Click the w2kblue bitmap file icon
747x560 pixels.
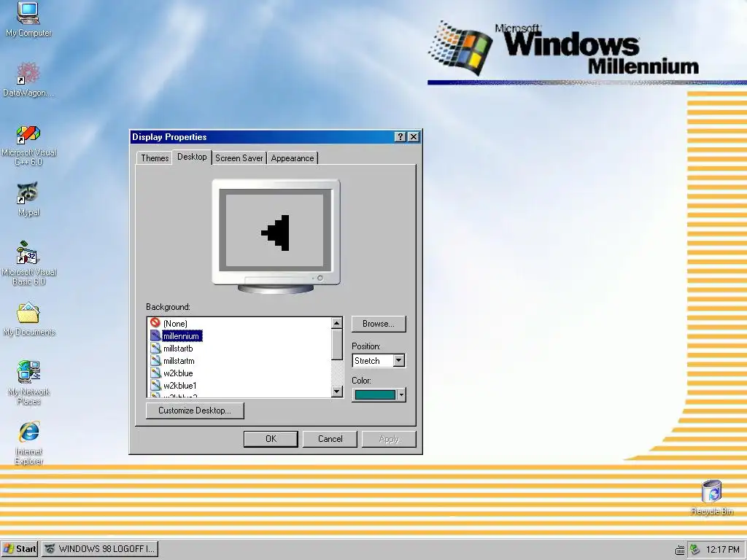point(155,373)
